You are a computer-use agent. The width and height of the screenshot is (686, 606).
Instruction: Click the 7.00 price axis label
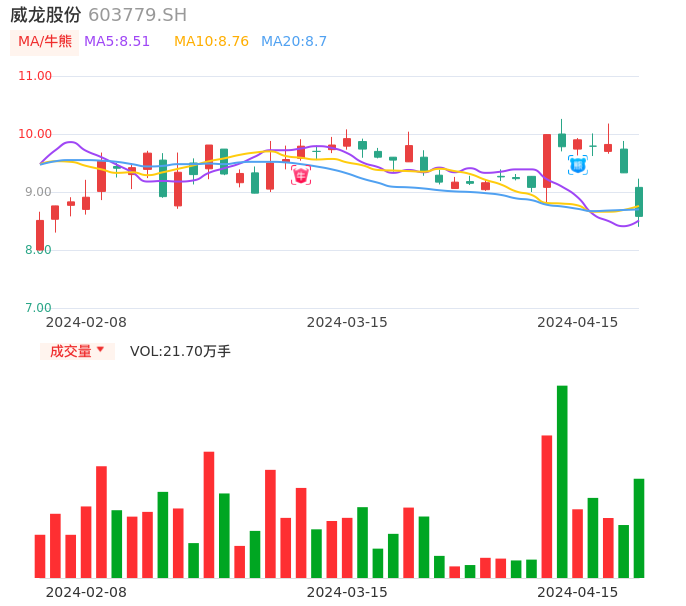pos(38,308)
